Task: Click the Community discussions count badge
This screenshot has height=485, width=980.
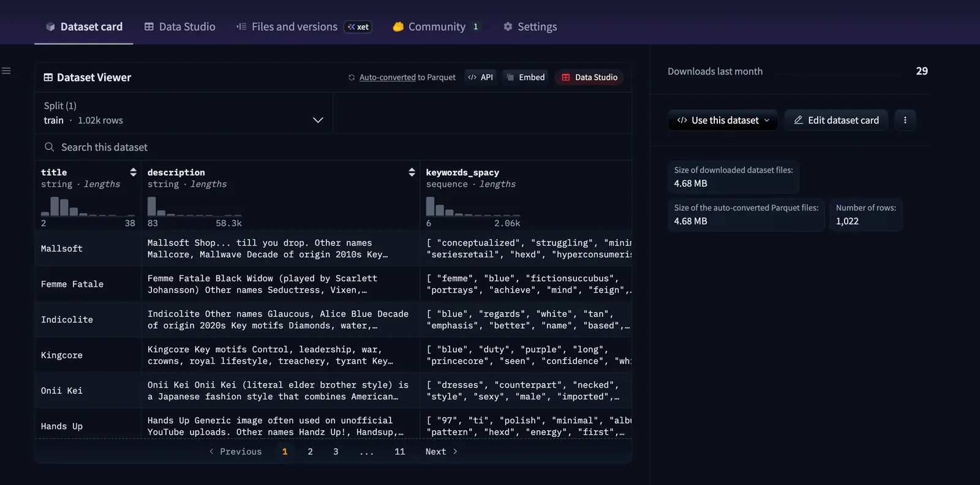Action: (x=475, y=27)
